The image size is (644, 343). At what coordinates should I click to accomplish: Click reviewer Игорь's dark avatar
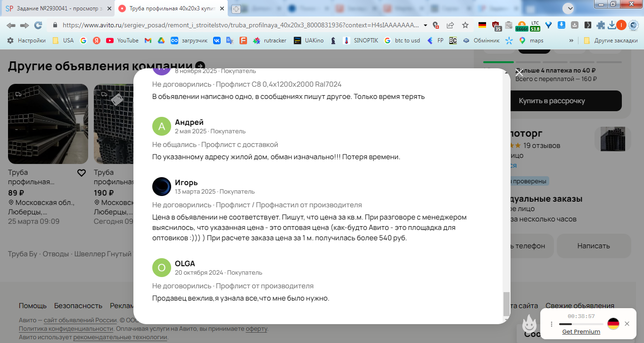(162, 187)
